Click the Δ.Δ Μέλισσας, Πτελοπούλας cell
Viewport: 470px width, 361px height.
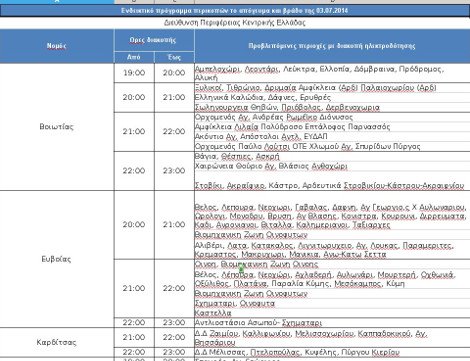point(332,352)
